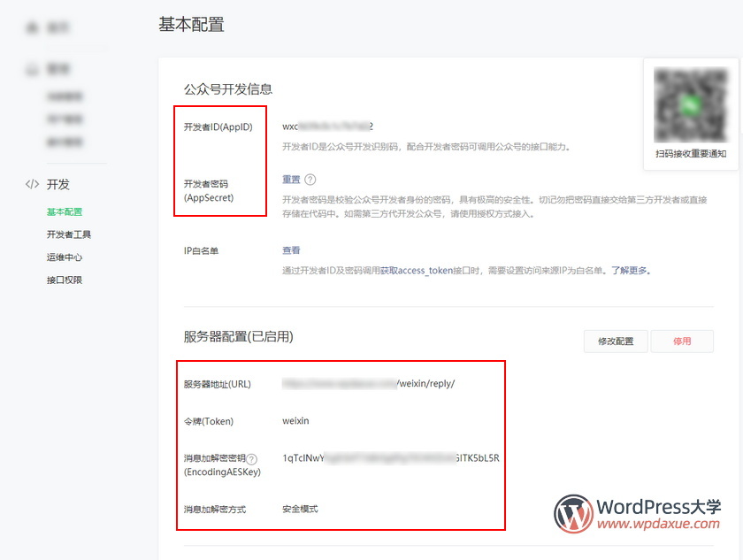Open the 运维中心 menu item

click(65, 257)
